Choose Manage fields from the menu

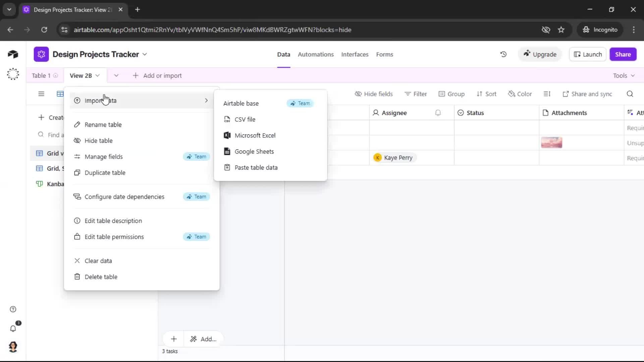(x=141, y=157)
